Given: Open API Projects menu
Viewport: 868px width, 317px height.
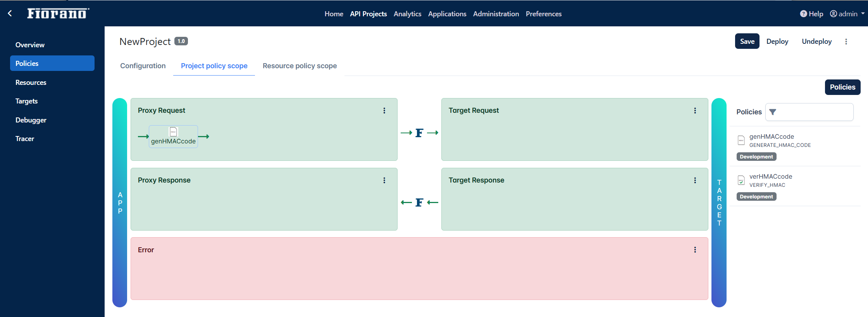Looking at the screenshot, I should click(x=369, y=14).
